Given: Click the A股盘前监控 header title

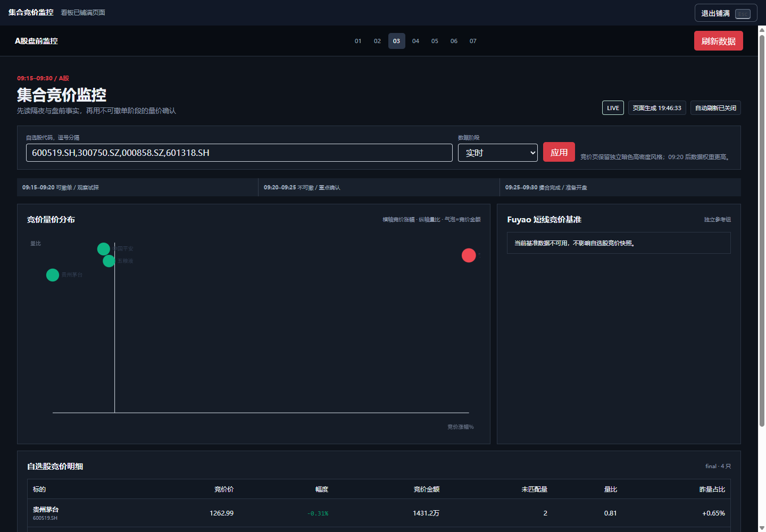Looking at the screenshot, I should pyautogui.click(x=36, y=41).
